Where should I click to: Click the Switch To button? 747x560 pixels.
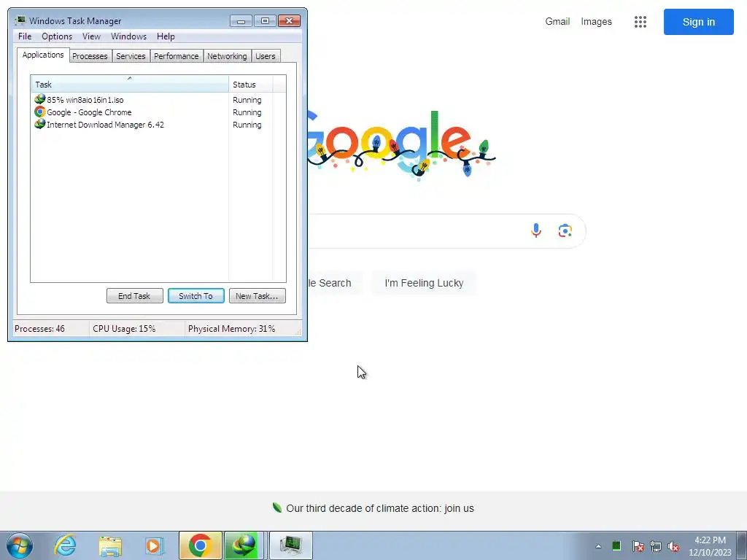[196, 296]
